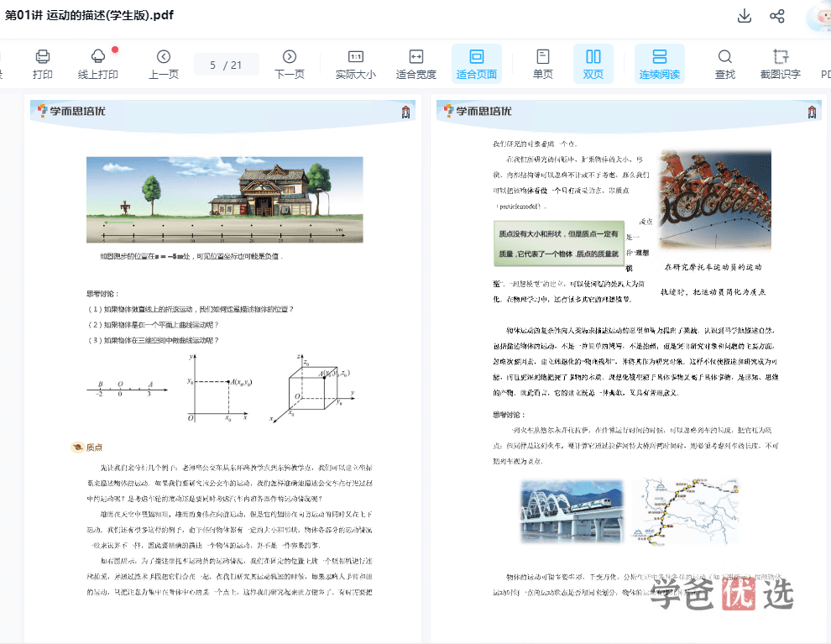Click the download icon
This screenshot has width=831, height=644.
point(744,16)
